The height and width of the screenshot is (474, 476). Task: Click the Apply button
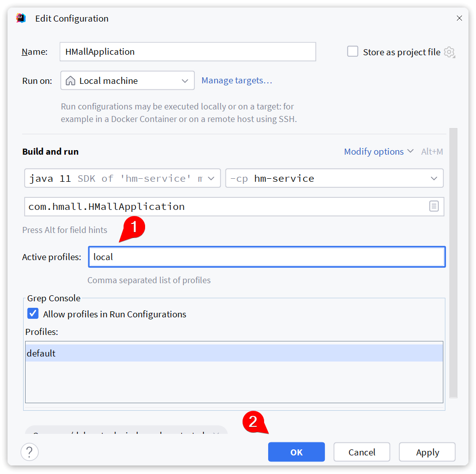tap(427, 452)
